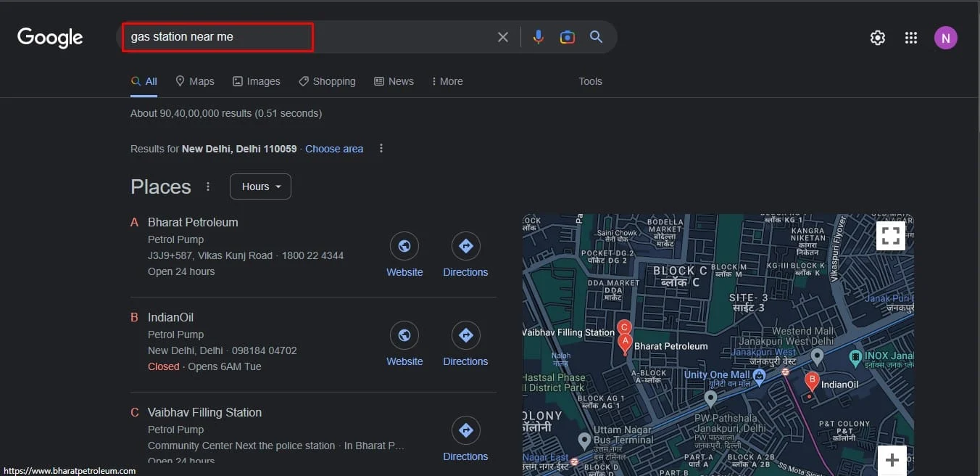Screen dimensions: 980x476
Task: Clear the search box with the X icon
Action: tap(502, 37)
